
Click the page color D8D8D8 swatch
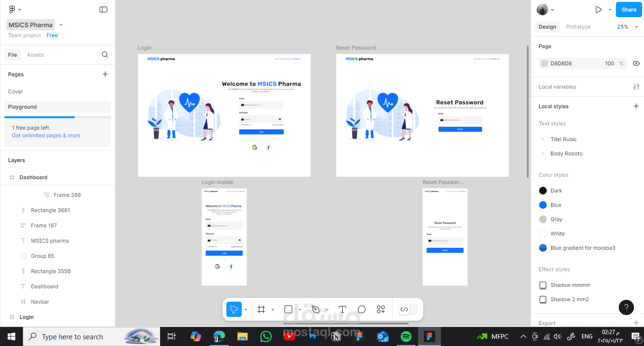point(544,63)
